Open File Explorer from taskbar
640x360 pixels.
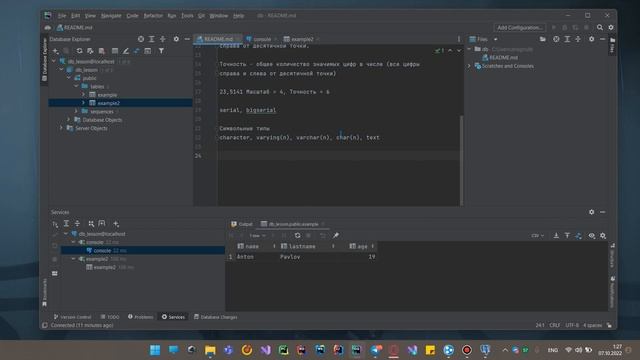point(210,350)
